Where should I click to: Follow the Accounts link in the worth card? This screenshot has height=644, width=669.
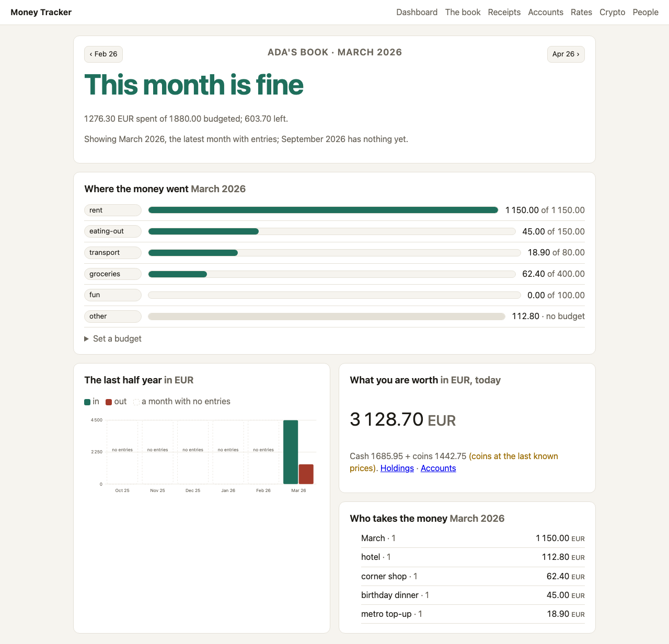(x=438, y=468)
